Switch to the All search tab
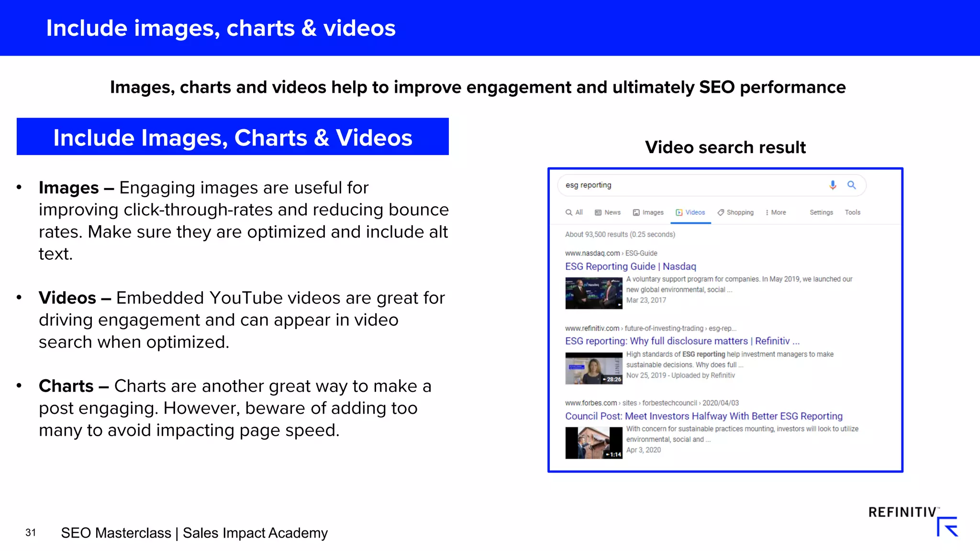Viewport: 980px width, 551px height. pos(574,212)
